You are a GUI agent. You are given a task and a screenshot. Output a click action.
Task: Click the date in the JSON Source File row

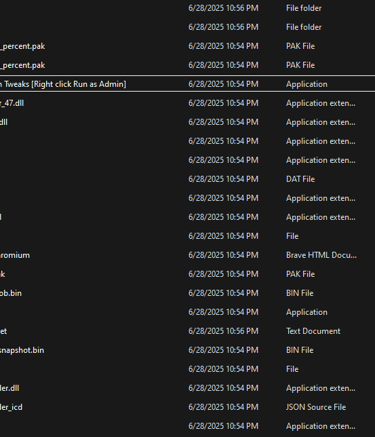coord(223,407)
